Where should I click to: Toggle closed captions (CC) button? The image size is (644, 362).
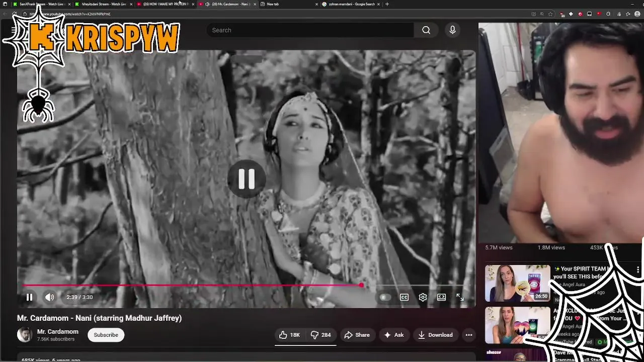coord(404,297)
